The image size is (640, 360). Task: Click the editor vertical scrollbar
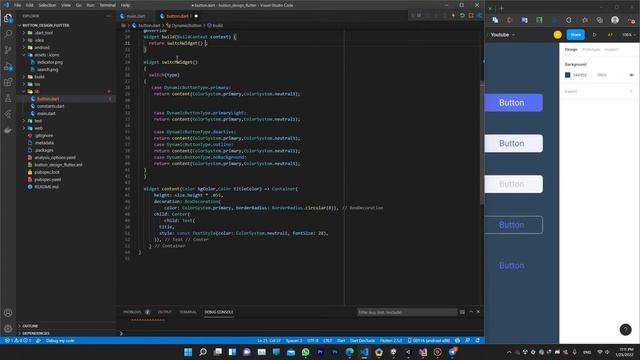pos(482,143)
